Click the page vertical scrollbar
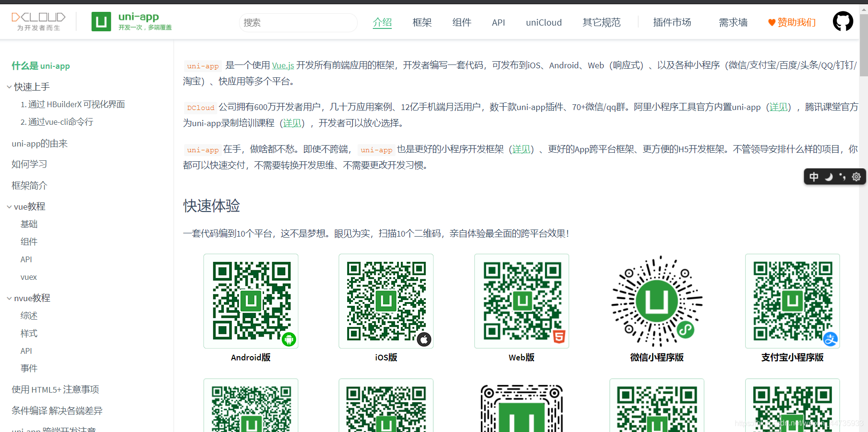This screenshot has width=868, height=432. click(x=864, y=46)
